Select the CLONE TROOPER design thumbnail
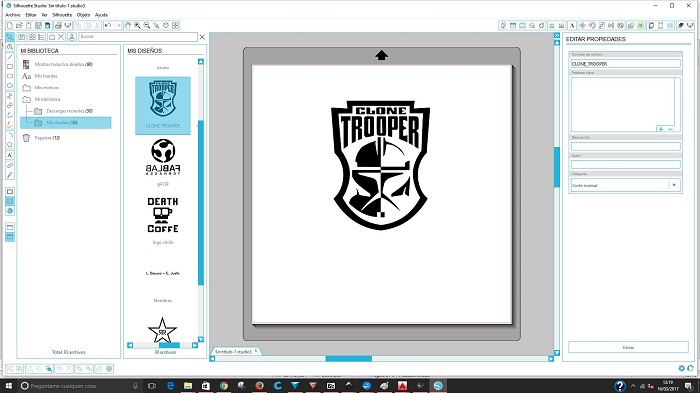The image size is (700, 393). pos(163,105)
